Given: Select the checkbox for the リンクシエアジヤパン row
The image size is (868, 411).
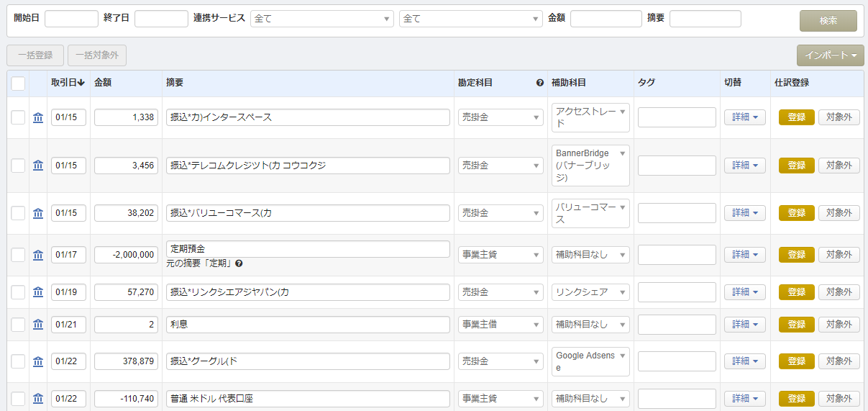Looking at the screenshot, I should [x=18, y=292].
